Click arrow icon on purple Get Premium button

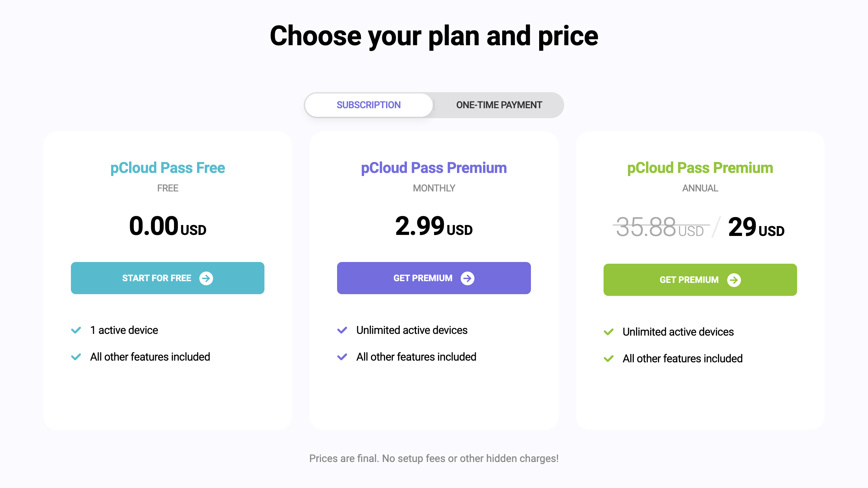click(x=468, y=278)
